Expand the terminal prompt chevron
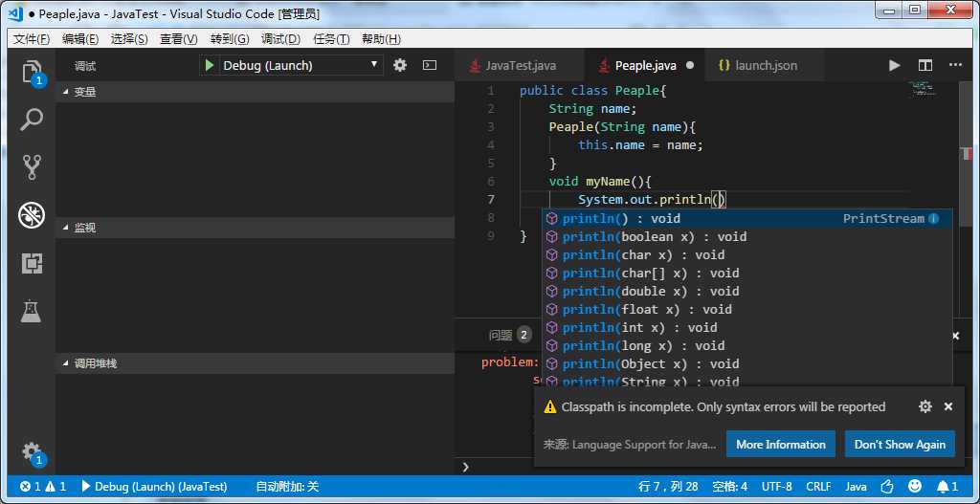This screenshot has height=504, width=980. click(466, 467)
